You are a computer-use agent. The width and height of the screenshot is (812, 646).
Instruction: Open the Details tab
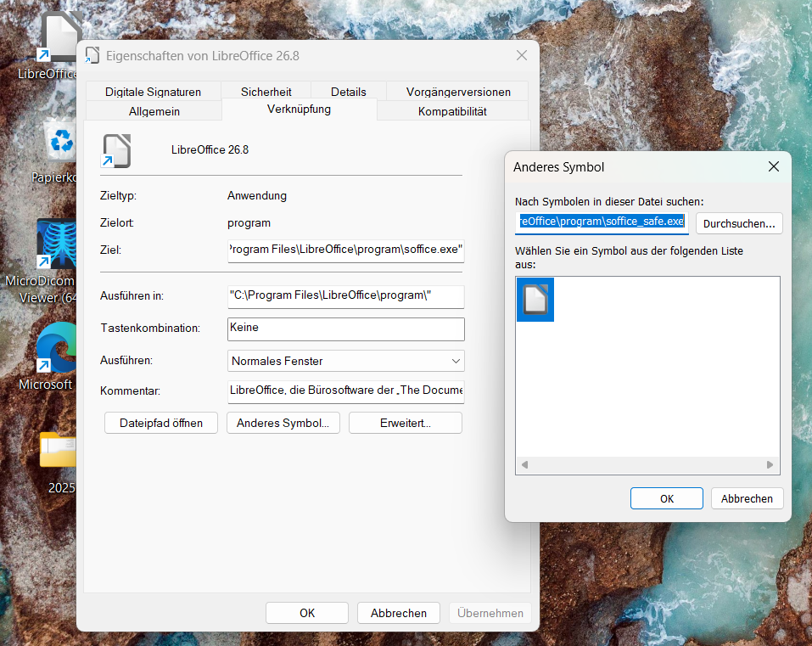(x=349, y=92)
